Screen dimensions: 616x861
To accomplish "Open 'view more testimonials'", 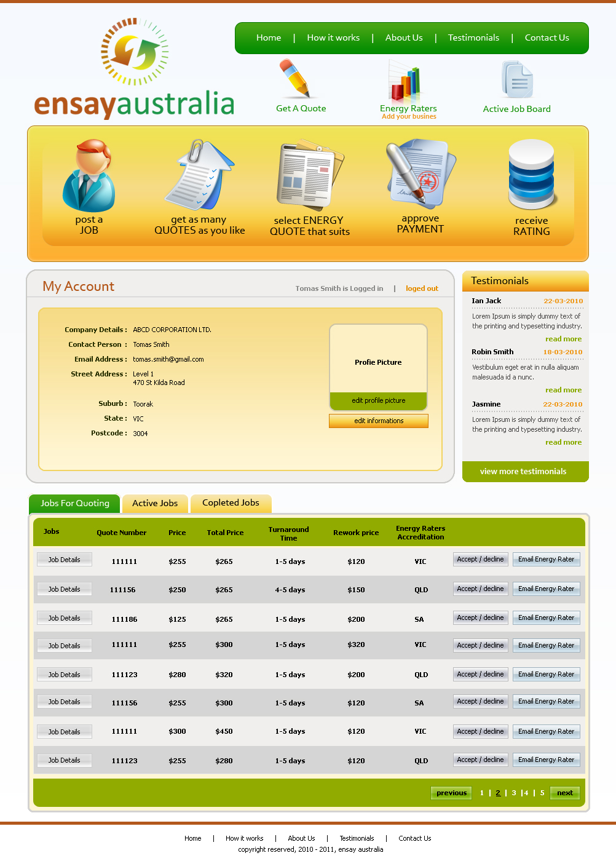I will coord(524,471).
